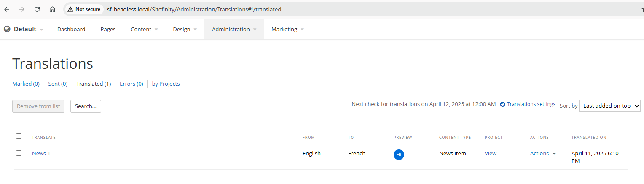Click the FROM column header
The image size is (644, 184).
pos(309,138)
